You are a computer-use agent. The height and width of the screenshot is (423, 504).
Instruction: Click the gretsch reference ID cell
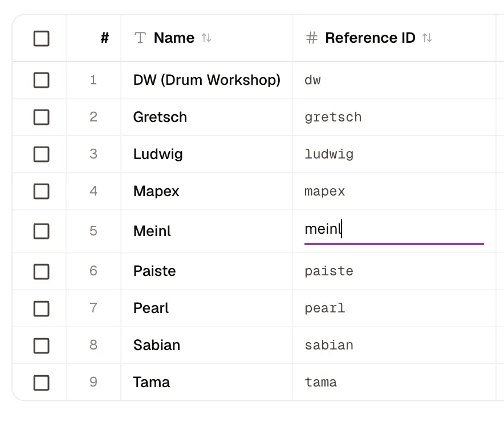(394, 117)
